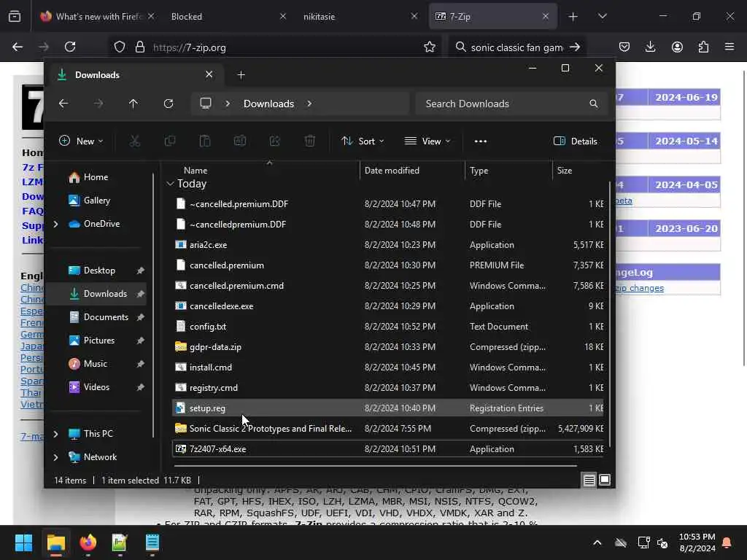Image resolution: width=747 pixels, height=560 pixels.
Task: Open the New item dropdown
Action: pos(81,141)
